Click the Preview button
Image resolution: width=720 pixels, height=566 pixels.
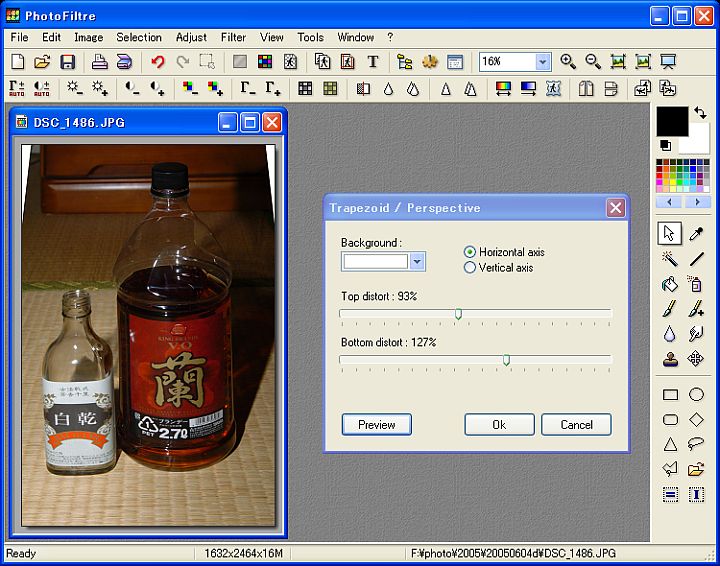point(377,425)
